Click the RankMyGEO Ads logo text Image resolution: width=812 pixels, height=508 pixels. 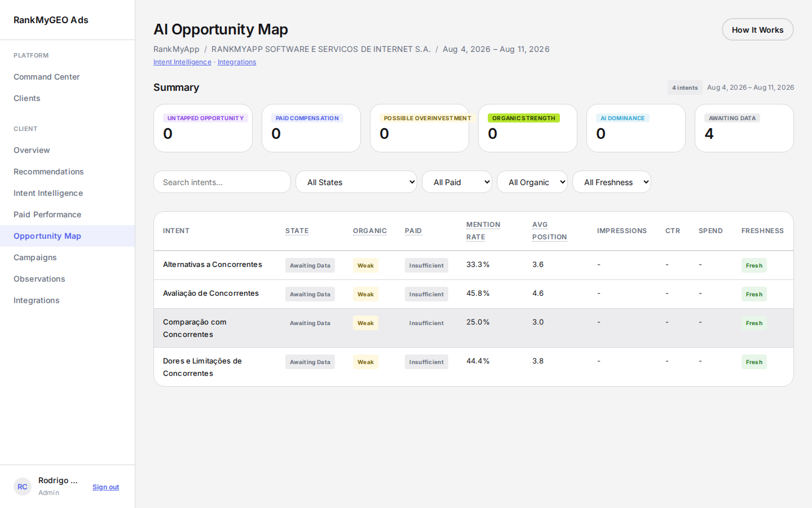tap(51, 20)
